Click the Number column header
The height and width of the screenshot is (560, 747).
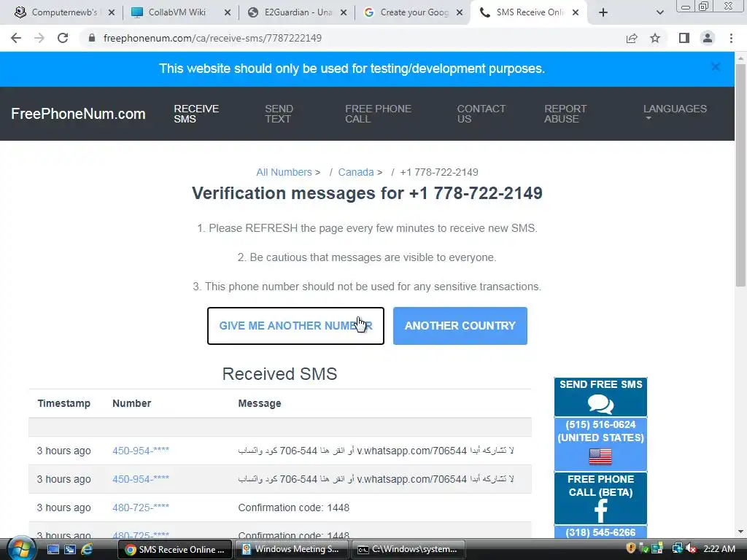click(131, 403)
